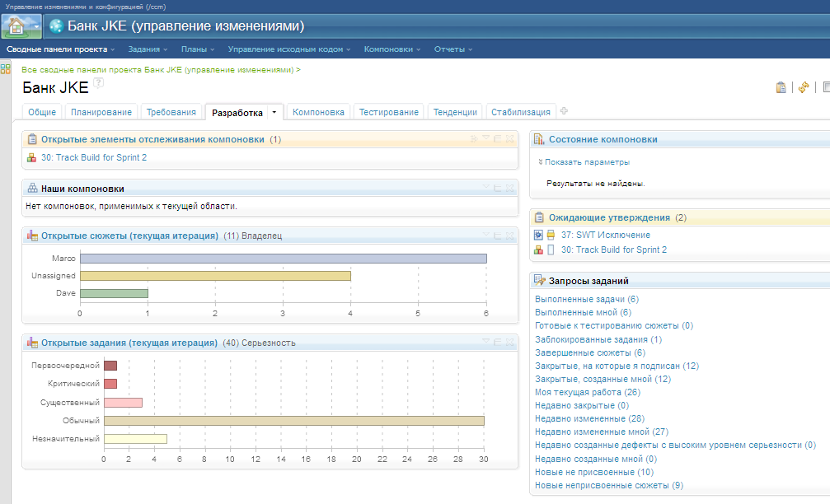
Task: Switch to the Стабилизация tab
Action: (x=520, y=112)
